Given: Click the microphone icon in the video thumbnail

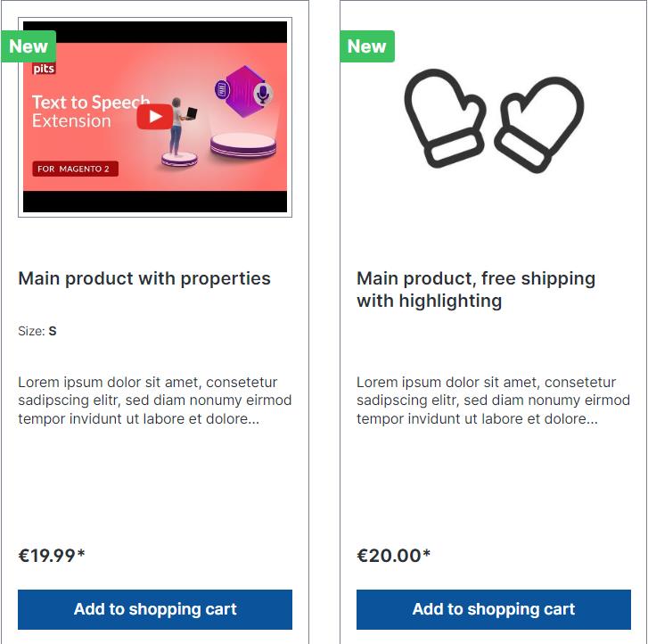Looking at the screenshot, I should pos(262,93).
